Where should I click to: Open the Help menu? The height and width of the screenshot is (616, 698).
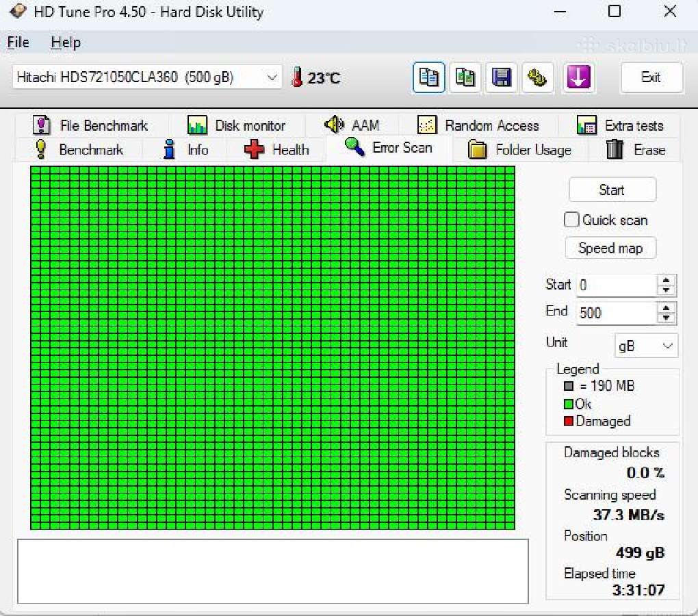[66, 42]
